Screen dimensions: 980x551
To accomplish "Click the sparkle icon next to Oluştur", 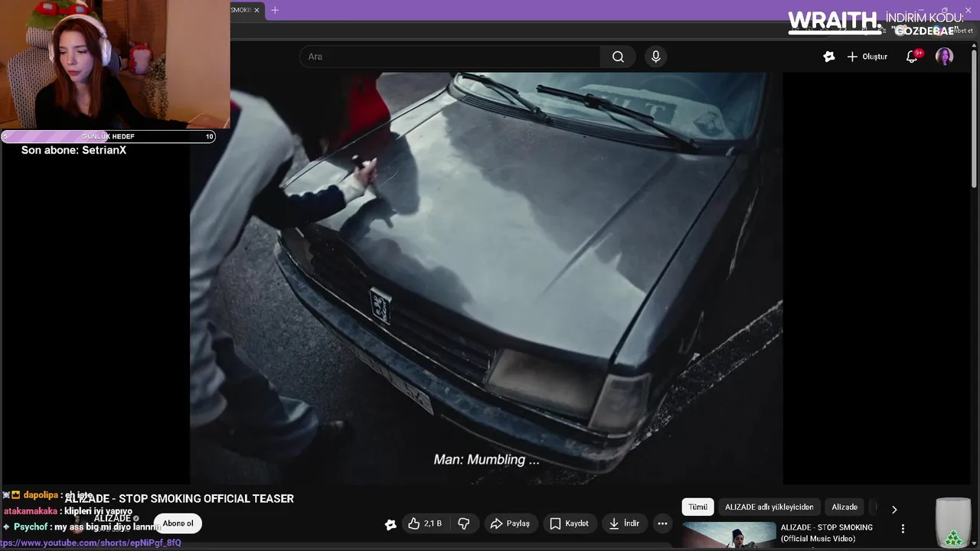I will click(x=828, y=57).
